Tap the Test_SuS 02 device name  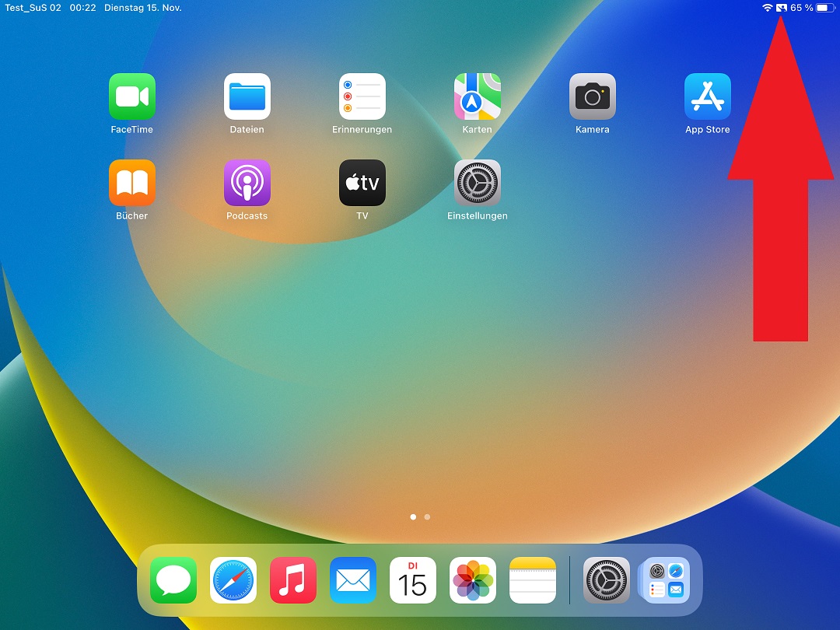point(33,8)
